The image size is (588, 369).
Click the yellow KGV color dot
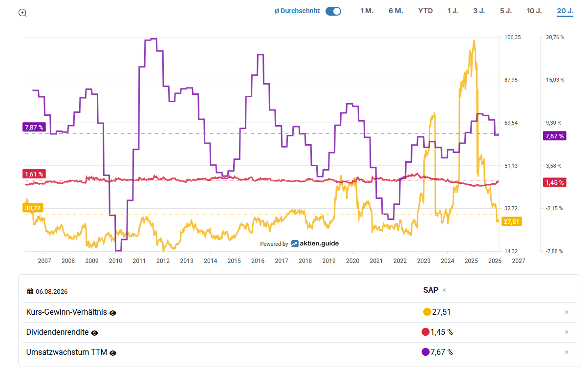(x=427, y=312)
